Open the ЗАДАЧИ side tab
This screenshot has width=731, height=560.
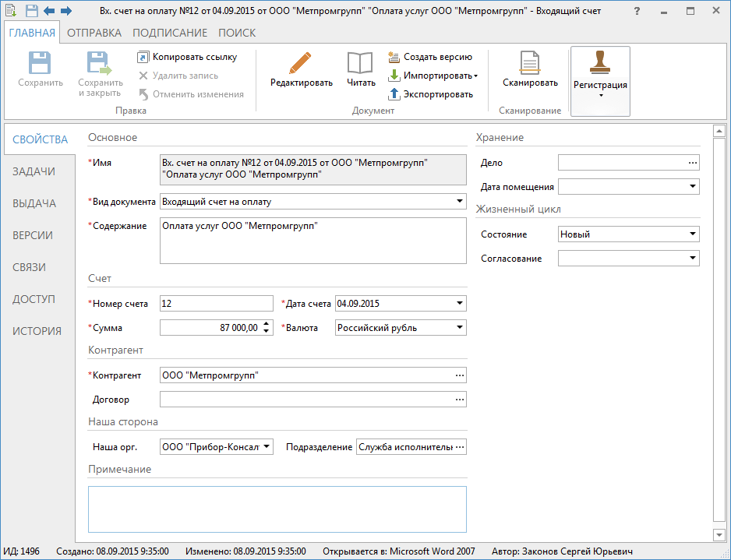coord(34,171)
